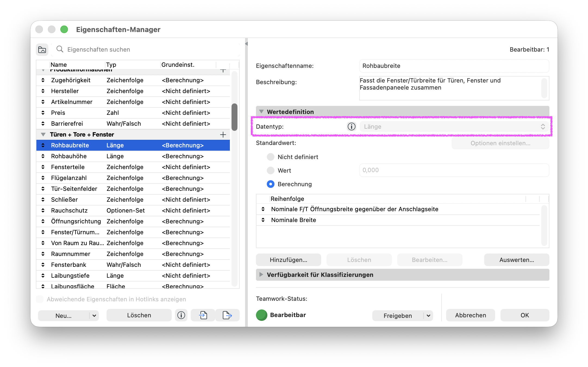Confirm with the OK button
The image size is (588, 367).
click(525, 315)
